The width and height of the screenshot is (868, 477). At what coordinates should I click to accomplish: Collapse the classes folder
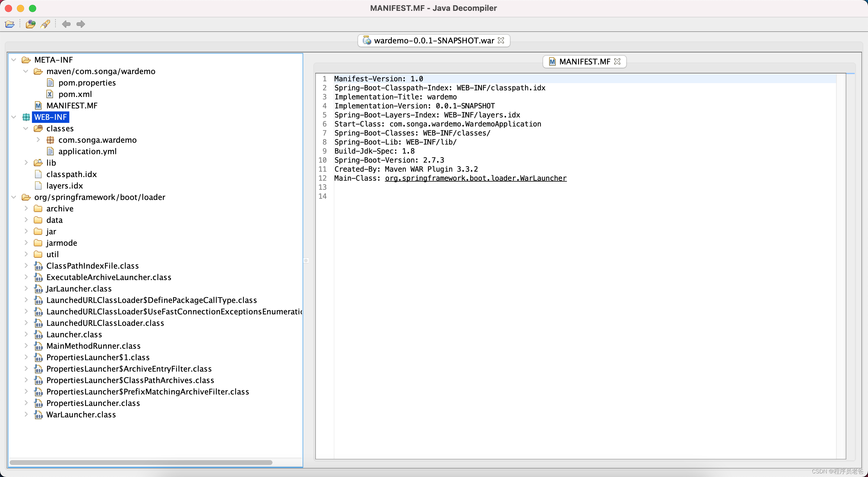click(26, 129)
